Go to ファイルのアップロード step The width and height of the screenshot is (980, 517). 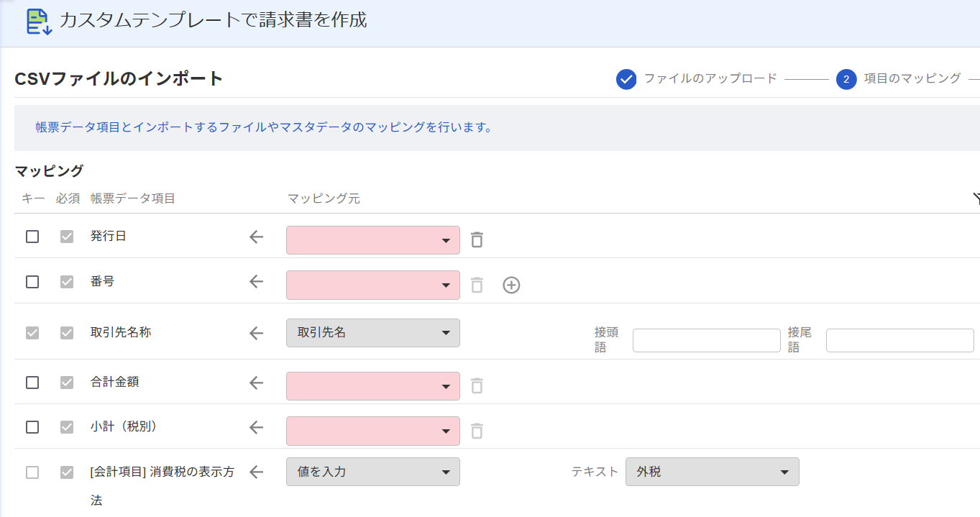pos(710,78)
